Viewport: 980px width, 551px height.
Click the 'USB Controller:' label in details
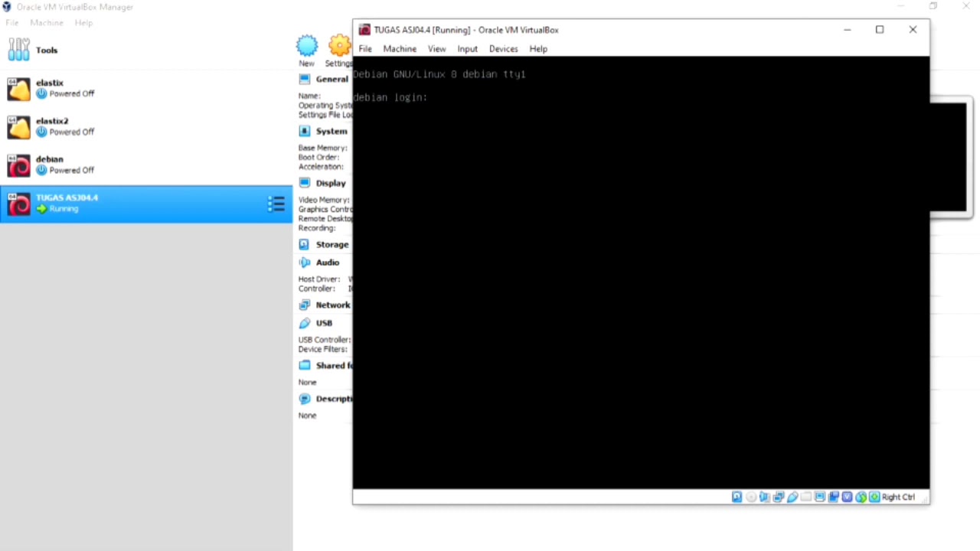[x=325, y=340]
